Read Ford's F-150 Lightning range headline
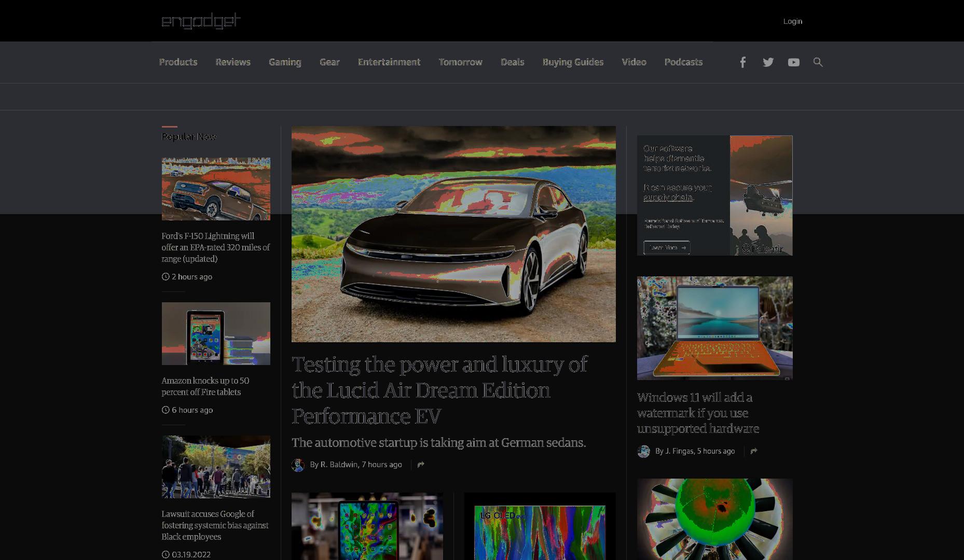 (215, 247)
